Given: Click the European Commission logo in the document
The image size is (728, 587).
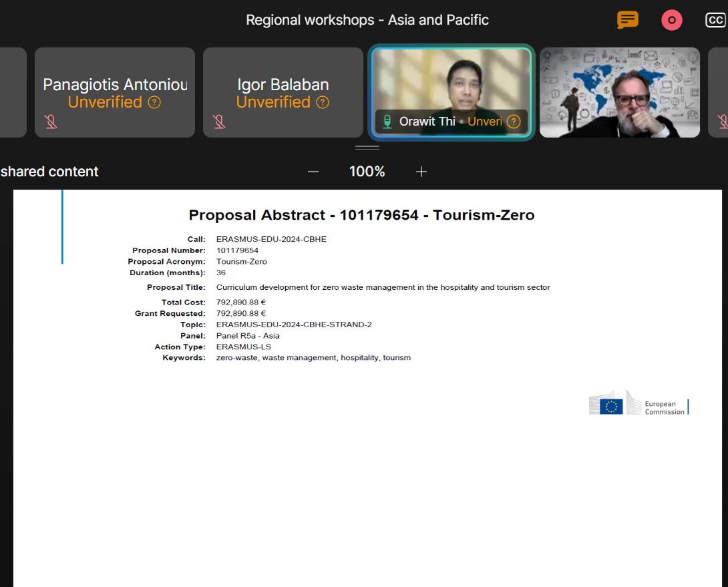Looking at the screenshot, I should [639, 403].
